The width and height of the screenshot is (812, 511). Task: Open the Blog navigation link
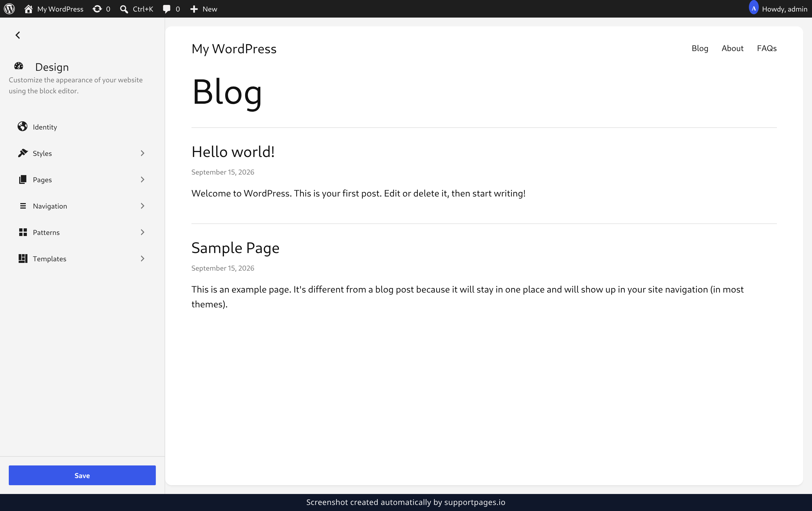[x=700, y=48]
